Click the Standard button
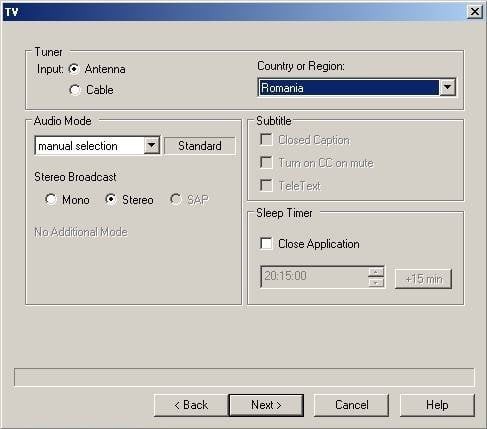 point(200,146)
